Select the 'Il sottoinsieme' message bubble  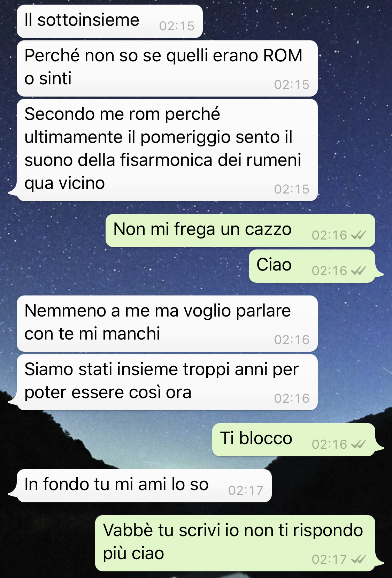pos(110,21)
